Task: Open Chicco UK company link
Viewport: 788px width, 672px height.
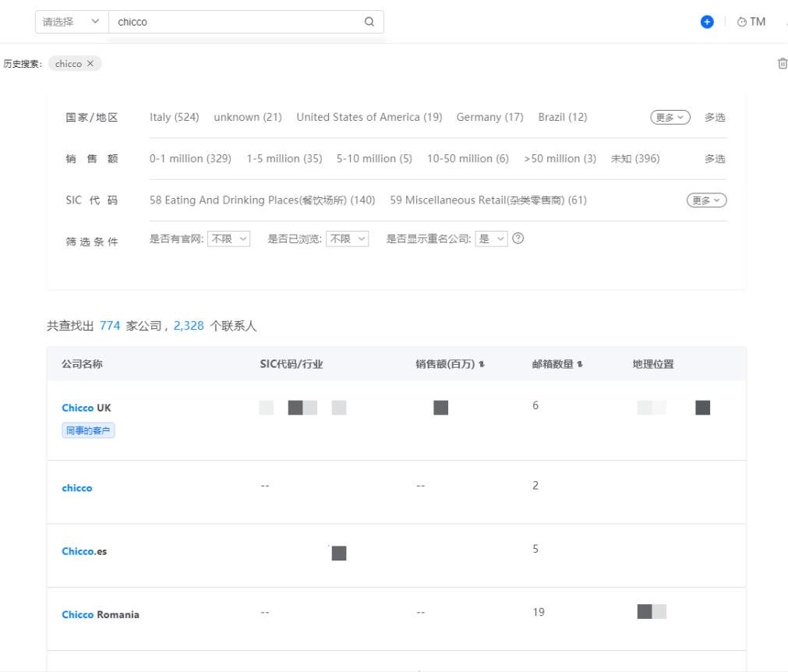Action: click(86, 408)
